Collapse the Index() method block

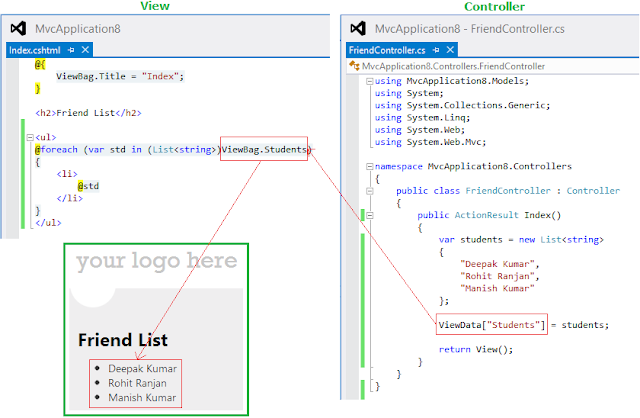pos(370,215)
